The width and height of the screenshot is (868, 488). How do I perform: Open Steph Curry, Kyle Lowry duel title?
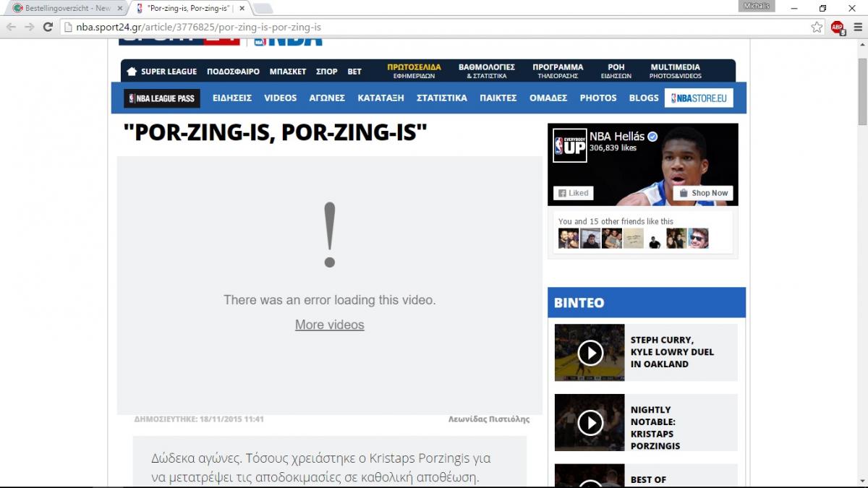(672, 352)
